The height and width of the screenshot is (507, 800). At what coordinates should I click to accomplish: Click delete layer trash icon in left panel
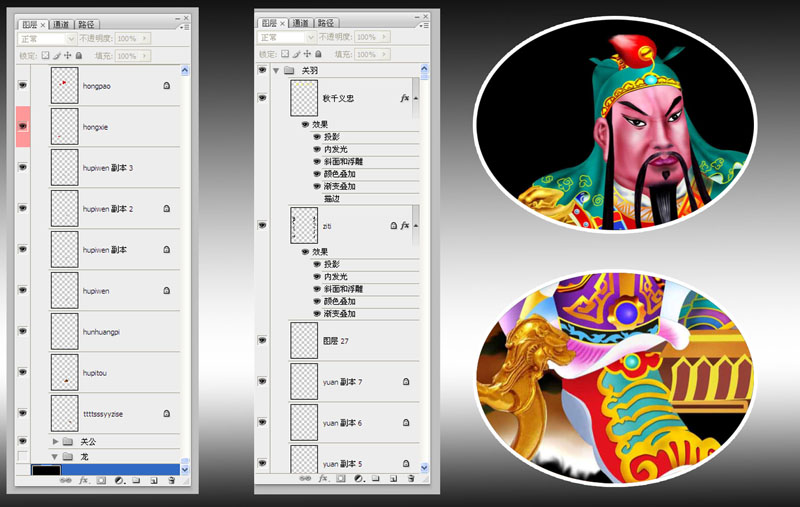[171, 480]
